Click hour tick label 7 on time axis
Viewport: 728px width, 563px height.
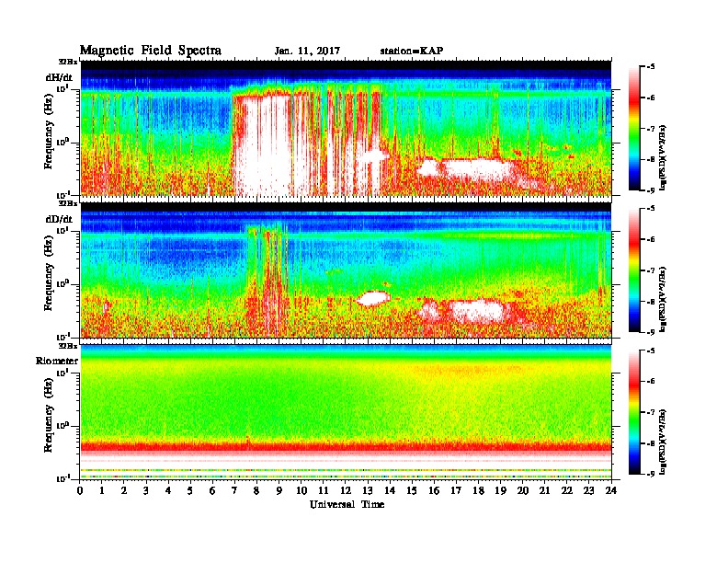pos(234,490)
